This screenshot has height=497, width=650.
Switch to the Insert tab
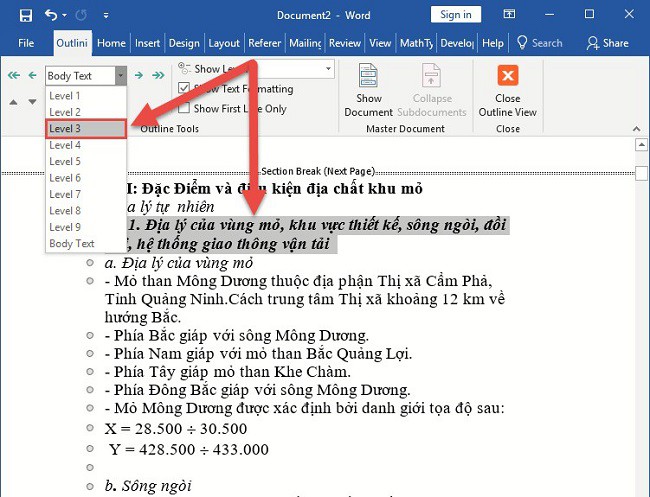point(148,43)
